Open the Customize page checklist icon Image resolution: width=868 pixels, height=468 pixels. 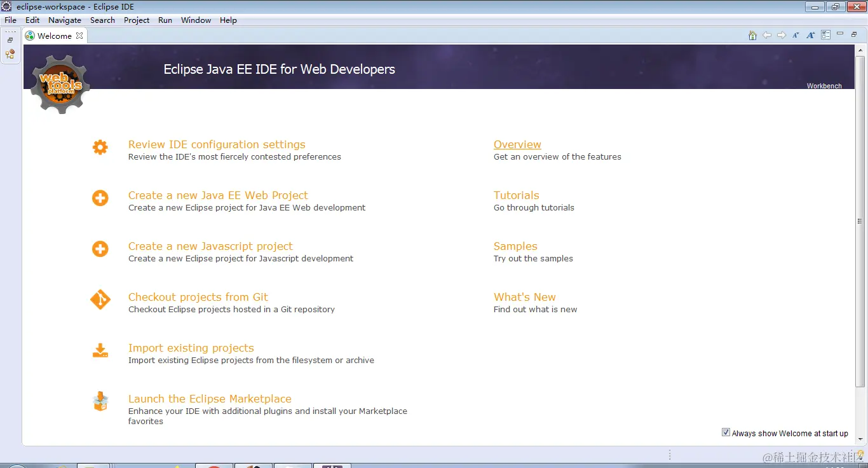826,35
